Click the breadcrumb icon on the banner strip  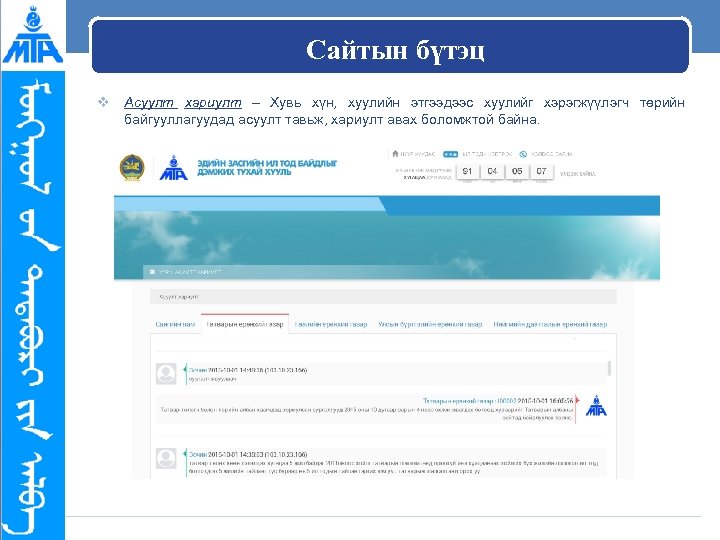click(x=152, y=272)
